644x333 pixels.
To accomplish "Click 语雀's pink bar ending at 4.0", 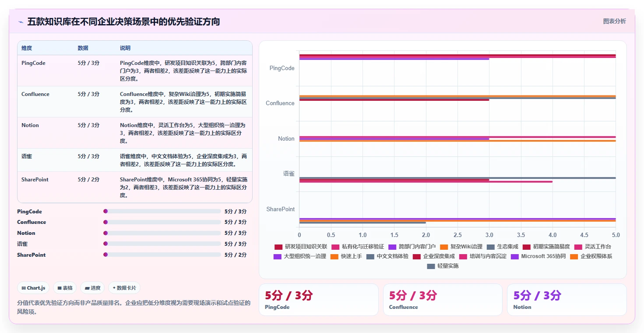I will click(426, 182).
